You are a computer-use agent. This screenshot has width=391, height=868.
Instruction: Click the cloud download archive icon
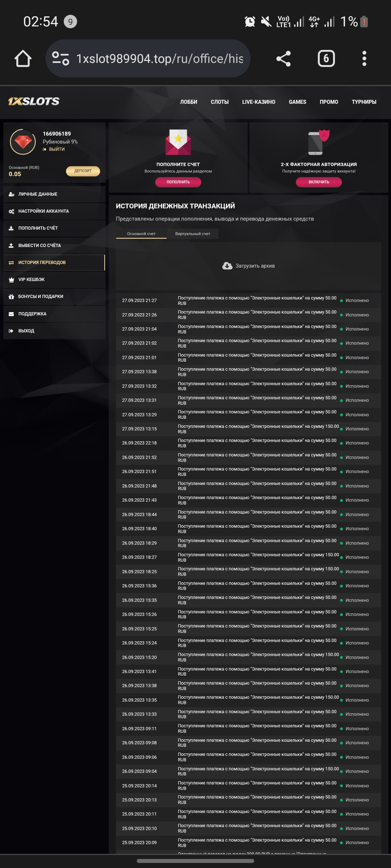coord(227,266)
